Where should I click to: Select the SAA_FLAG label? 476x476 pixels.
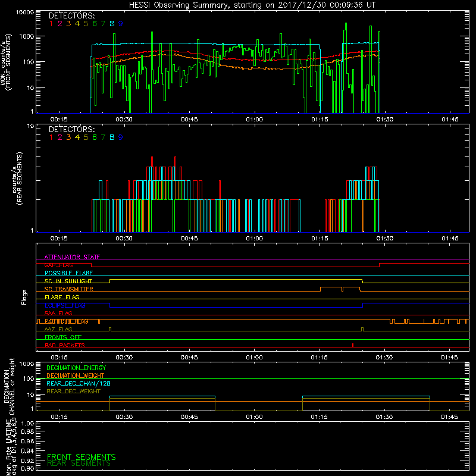(58, 313)
